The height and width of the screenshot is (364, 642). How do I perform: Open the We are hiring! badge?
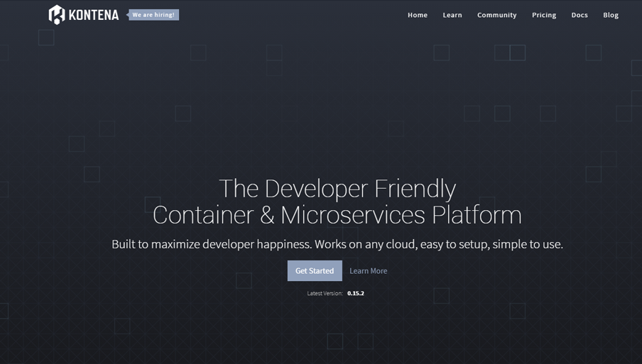click(153, 15)
